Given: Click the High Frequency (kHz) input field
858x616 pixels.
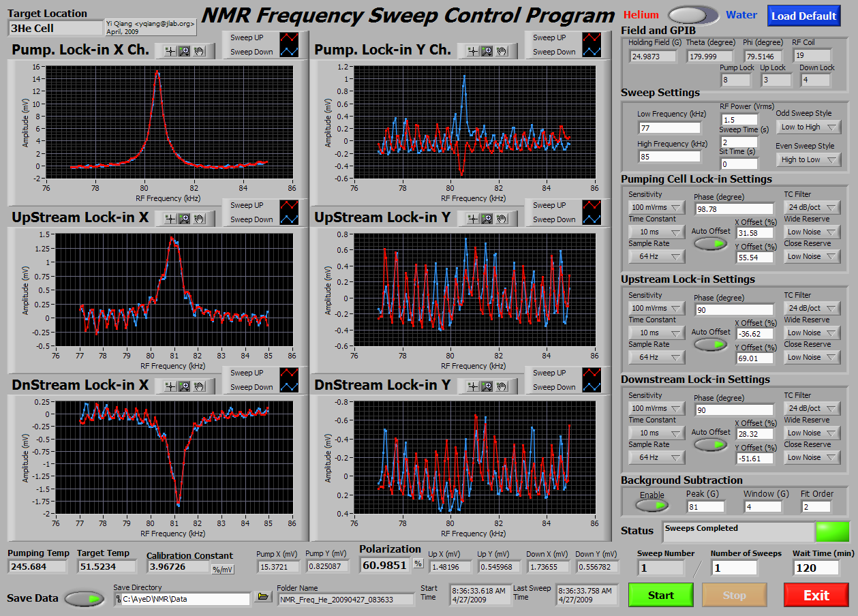Looking at the screenshot, I should [669, 157].
